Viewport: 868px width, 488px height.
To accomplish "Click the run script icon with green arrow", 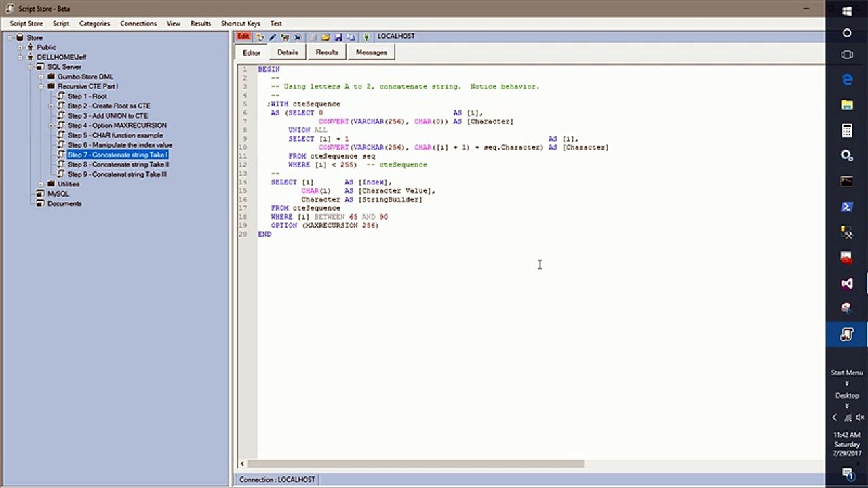I will point(285,37).
